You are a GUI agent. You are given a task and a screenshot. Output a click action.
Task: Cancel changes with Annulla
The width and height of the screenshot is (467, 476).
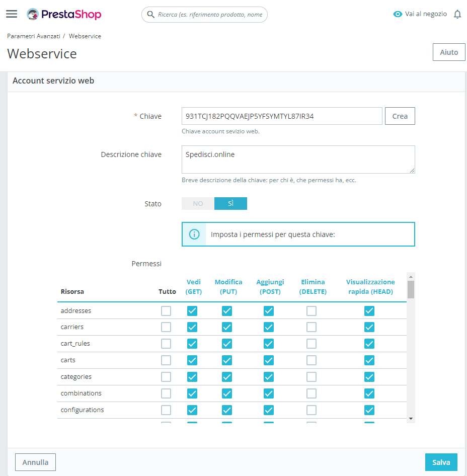click(35, 462)
